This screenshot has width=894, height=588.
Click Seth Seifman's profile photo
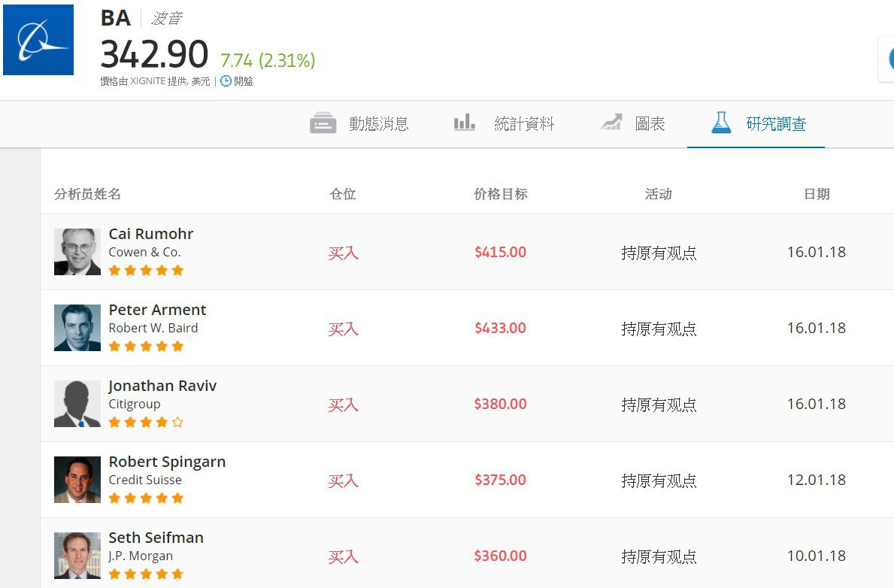[77, 556]
